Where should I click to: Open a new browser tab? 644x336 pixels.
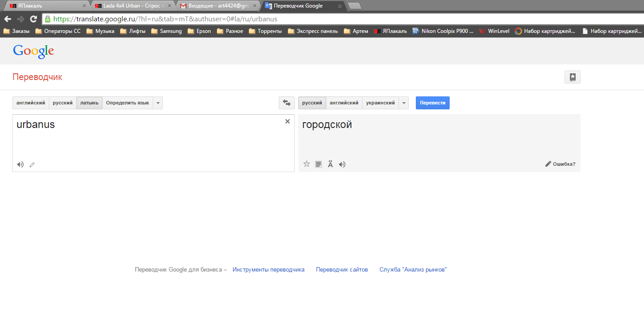[x=355, y=6]
